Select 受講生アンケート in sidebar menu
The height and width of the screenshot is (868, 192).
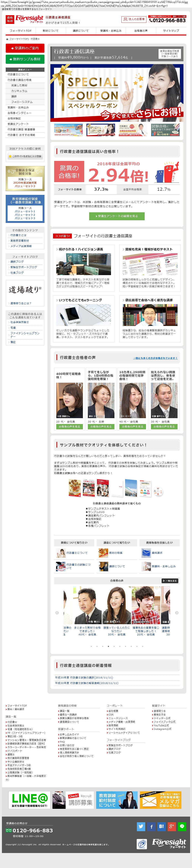[x=25, y=124]
